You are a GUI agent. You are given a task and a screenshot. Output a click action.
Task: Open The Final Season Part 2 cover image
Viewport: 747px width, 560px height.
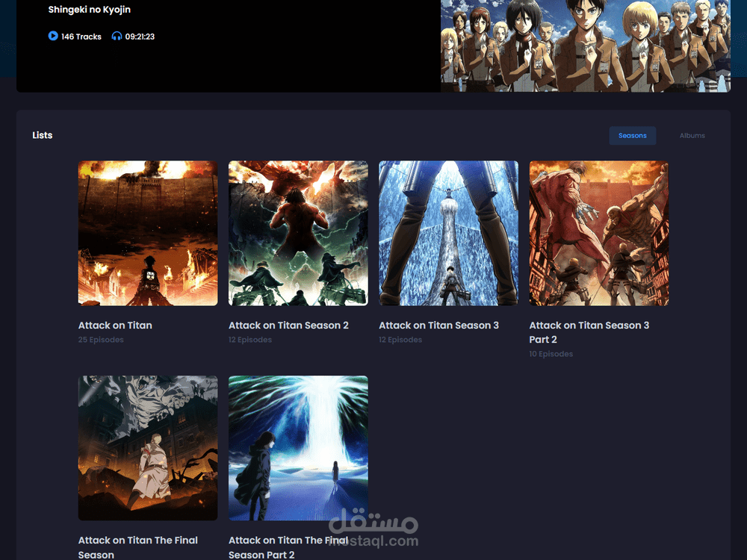click(298, 448)
